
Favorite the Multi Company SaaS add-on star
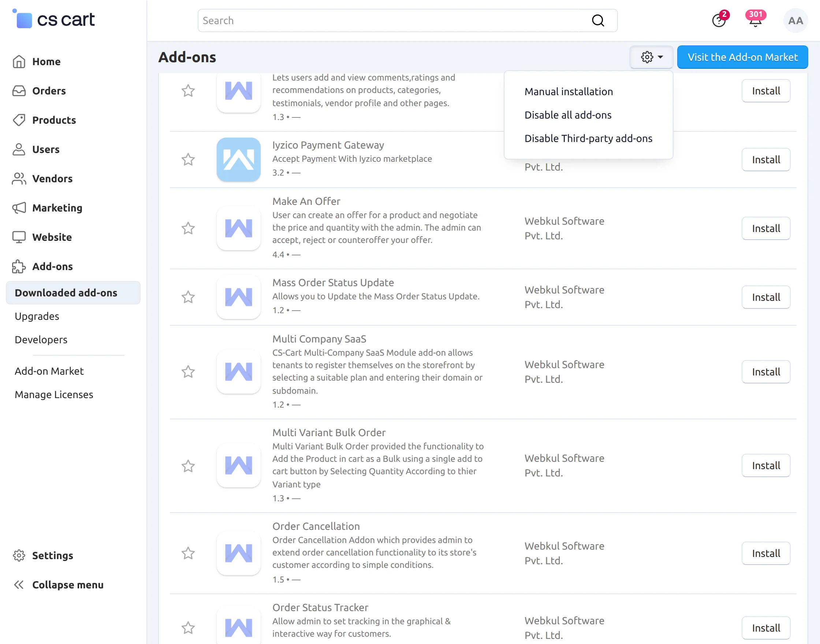coord(188,372)
